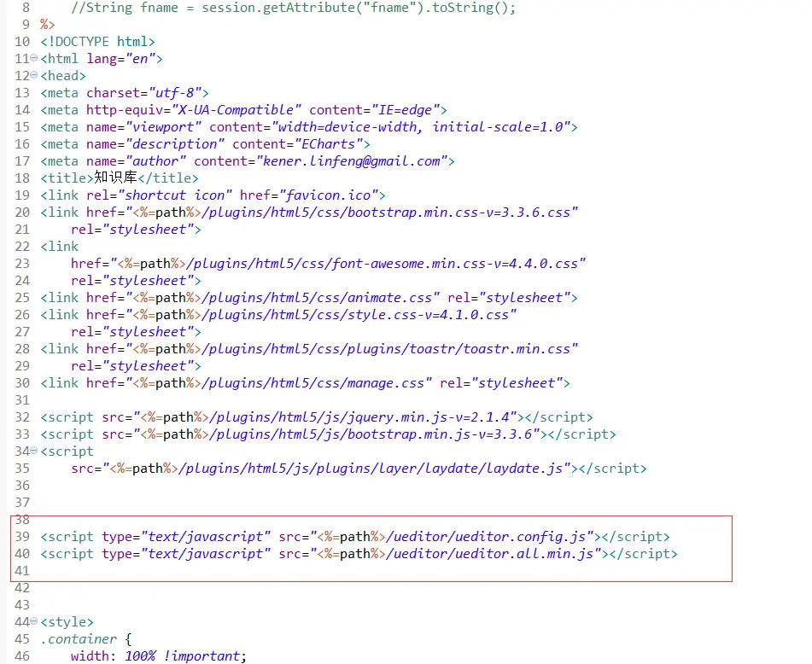Viewport: 812px width, 664px height.
Task: Click the JSP closing tag %> on line 9
Action: pyautogui.click(x=48, y=25)
